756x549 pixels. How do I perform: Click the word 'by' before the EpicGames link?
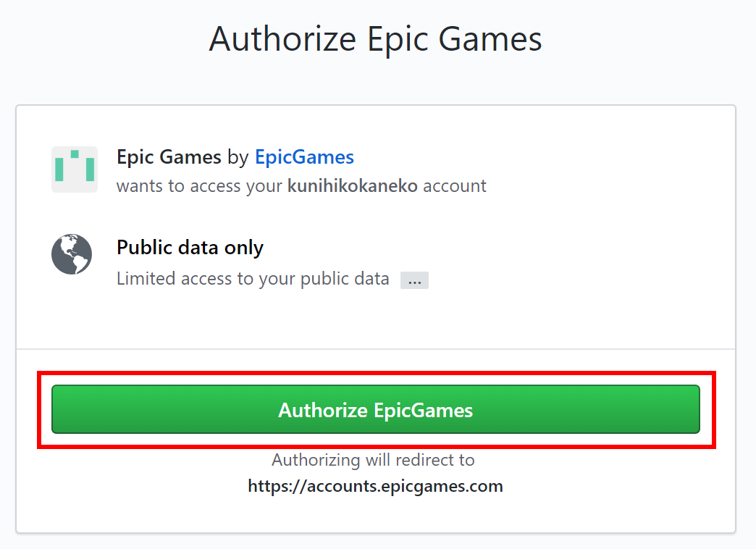238,158
